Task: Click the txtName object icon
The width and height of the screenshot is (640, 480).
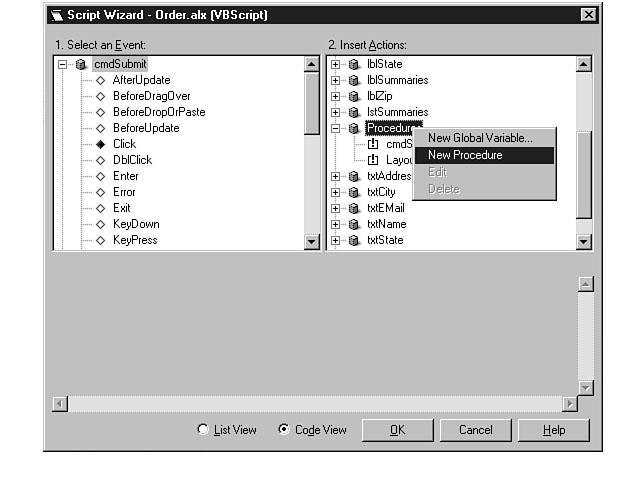Action: pos(354,224)
